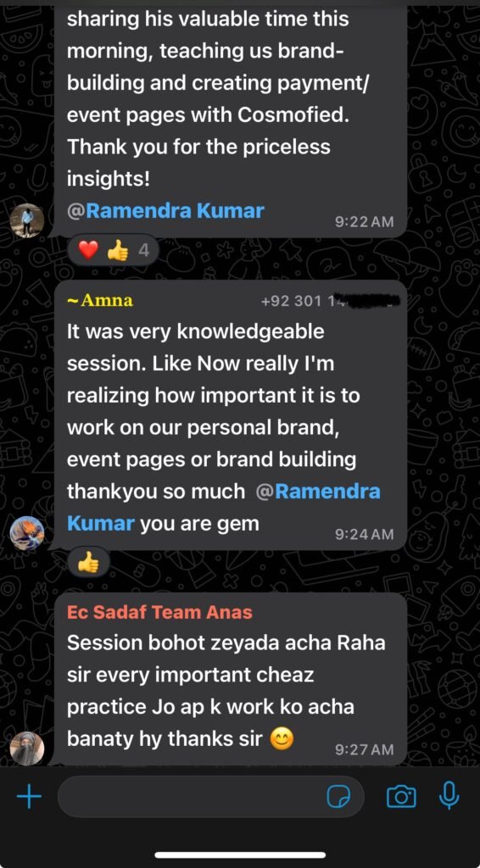Open @Ramendra Kumar mention in Amna's message

click(224, 507)
